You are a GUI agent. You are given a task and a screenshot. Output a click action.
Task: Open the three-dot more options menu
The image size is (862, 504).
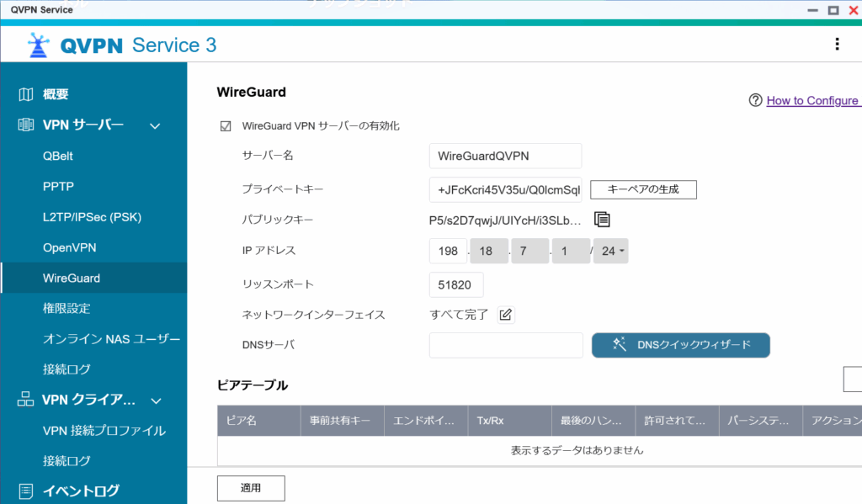pyautogui.click(x=836, y=45)
